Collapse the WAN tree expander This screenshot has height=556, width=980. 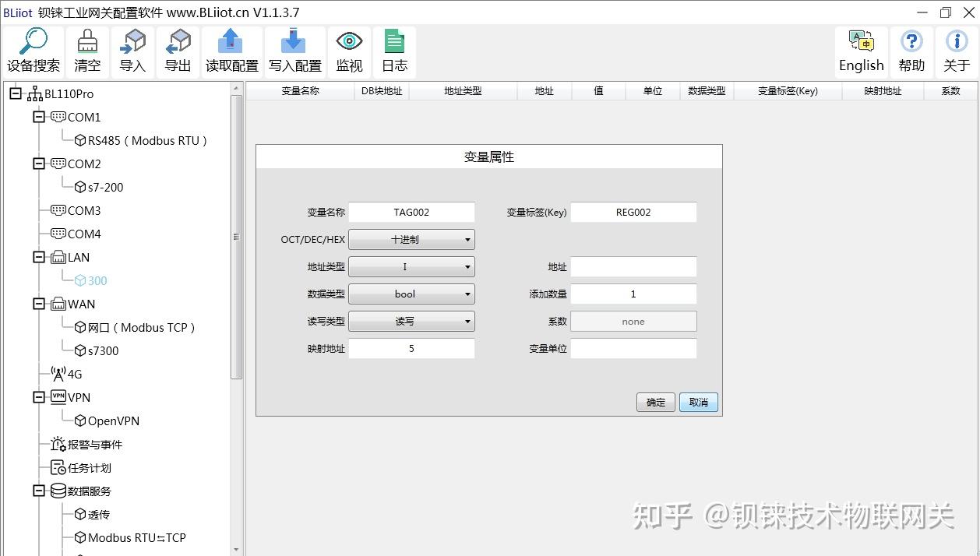tap(39, 304)
